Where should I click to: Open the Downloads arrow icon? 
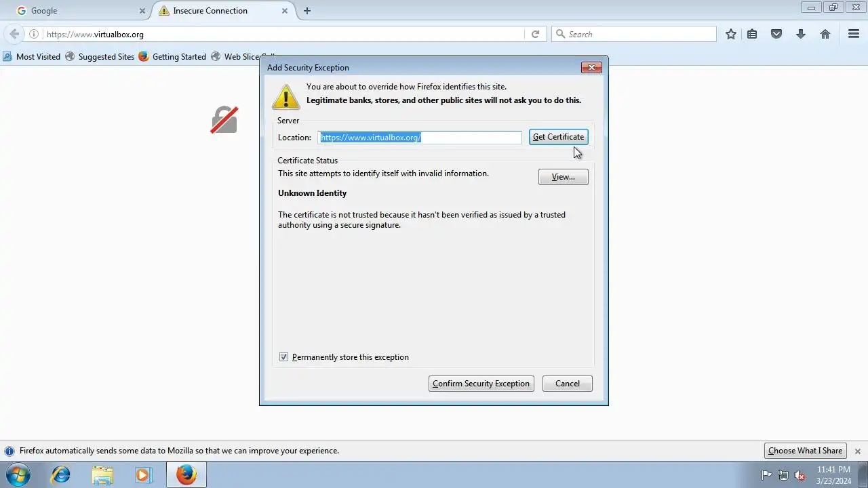pyautogui.click(x=801, y=34)
